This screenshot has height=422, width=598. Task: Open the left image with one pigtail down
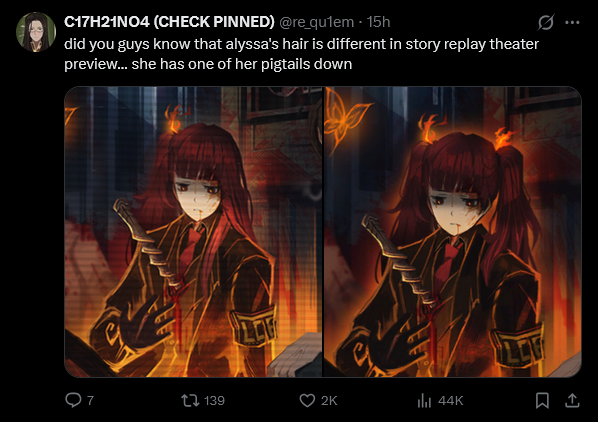(x=193, y=232)
